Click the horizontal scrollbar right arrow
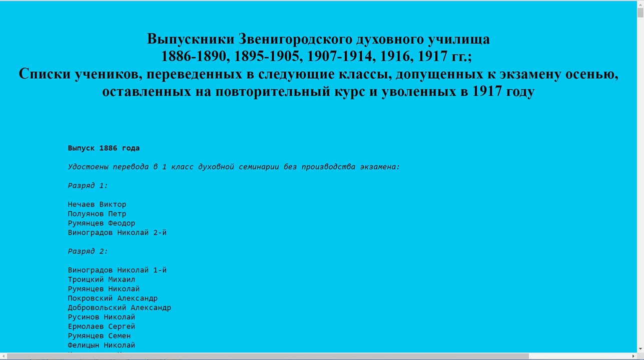 632,356
